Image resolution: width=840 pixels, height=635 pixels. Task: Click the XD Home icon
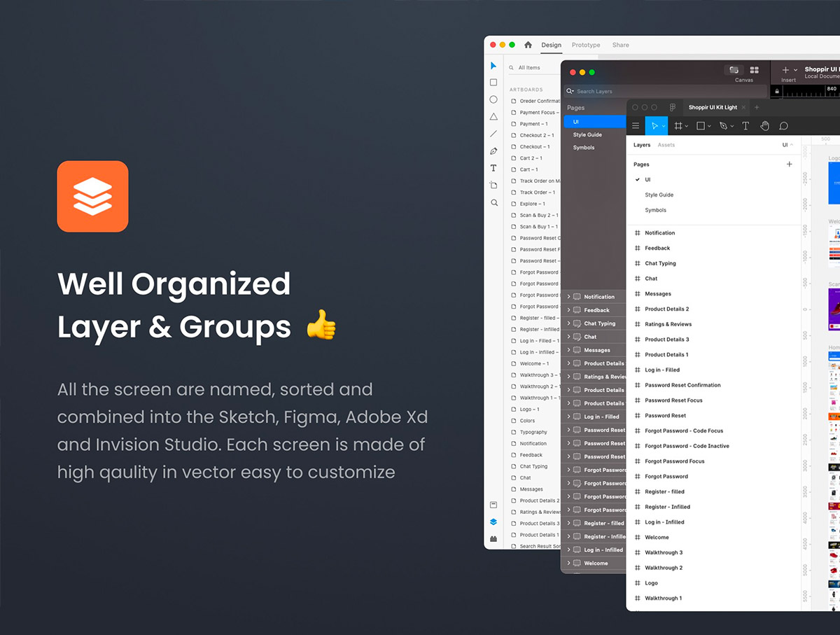528,45
